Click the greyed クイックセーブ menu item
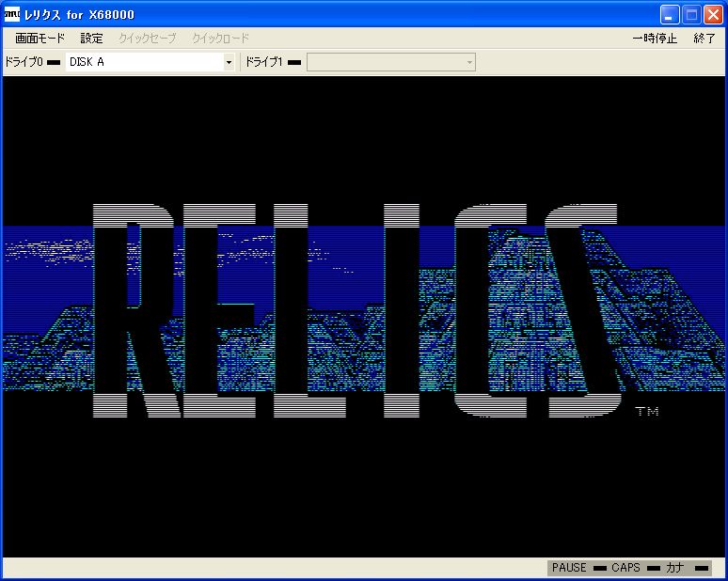 pos(148,39)
